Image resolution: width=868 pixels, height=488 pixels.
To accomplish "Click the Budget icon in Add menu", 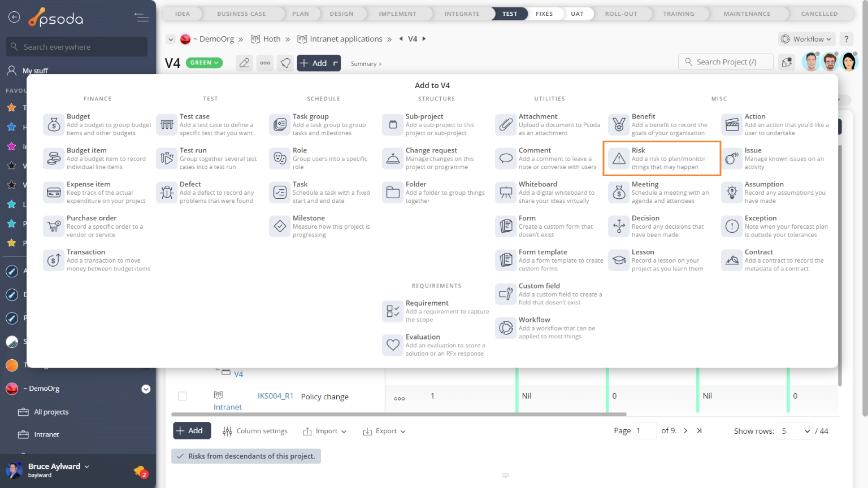I will tap(54, 125).
